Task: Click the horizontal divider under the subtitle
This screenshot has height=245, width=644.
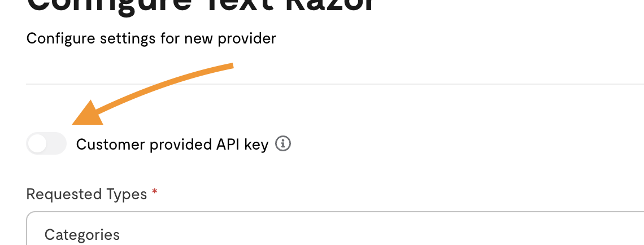Action: click(335, 84)
